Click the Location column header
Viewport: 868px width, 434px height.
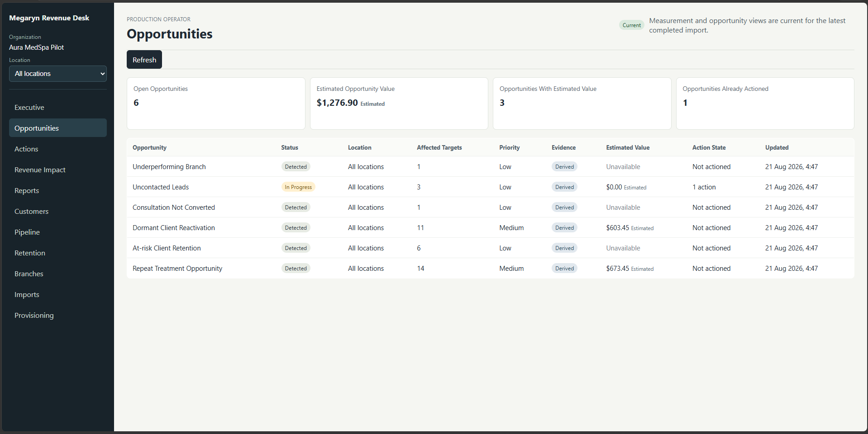pyautogui.click(x=359, y=147)
